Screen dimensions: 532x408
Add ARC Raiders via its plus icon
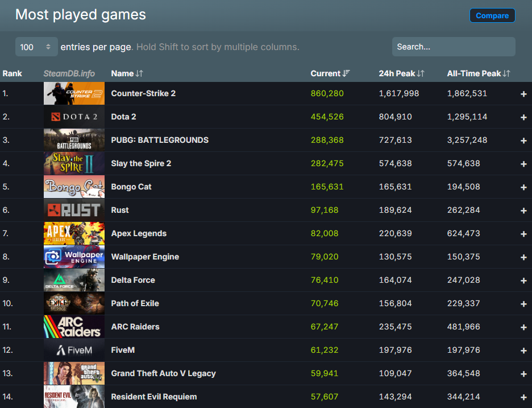point(523,327)
